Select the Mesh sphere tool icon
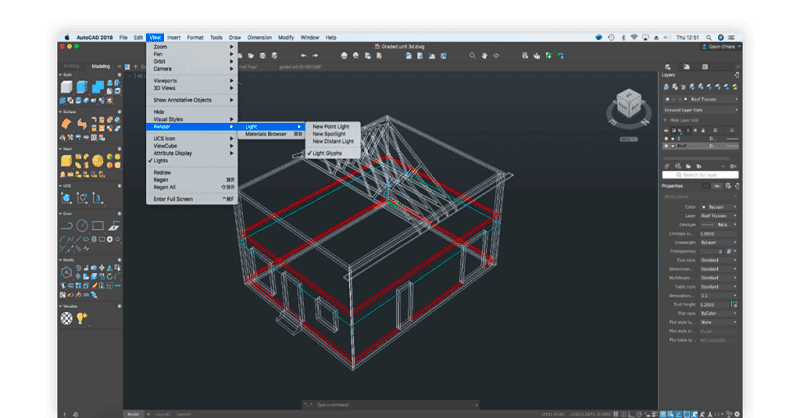The image size is (800, 418). (97, 161)
